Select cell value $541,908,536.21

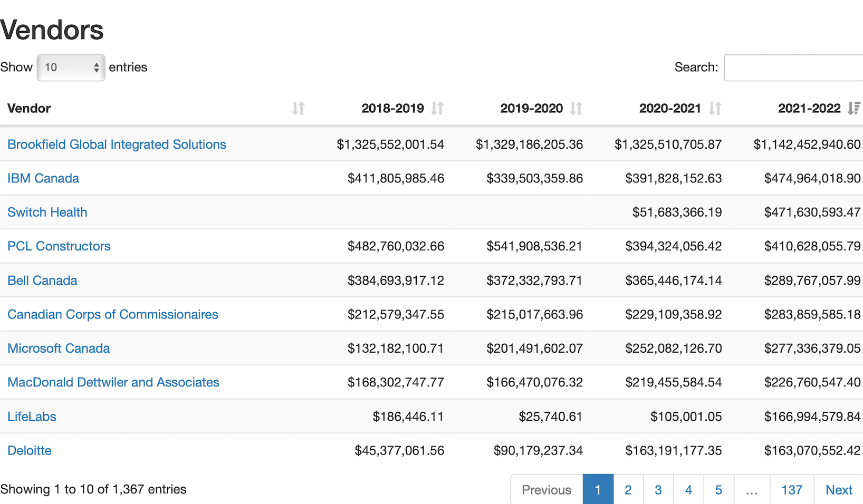tap(534, 246)
